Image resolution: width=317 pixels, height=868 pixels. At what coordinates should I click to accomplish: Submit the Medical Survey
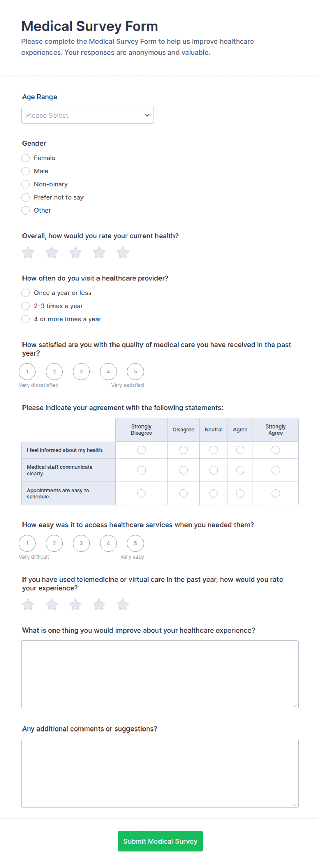(x=160, y=841)
